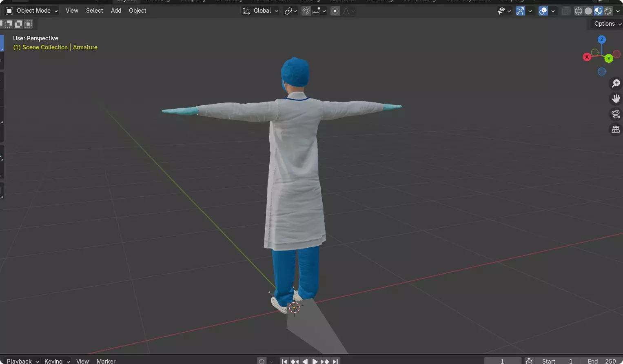Image resolution: width=623 pixels, height=364 pixels.
Task: Open the Object menu
Action: point(137,11)
